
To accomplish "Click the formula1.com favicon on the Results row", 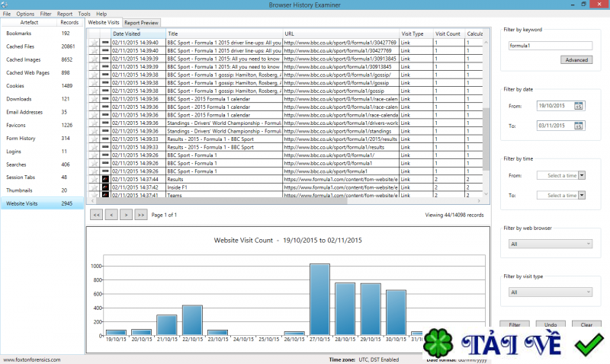I will click(x=105, y=179).
